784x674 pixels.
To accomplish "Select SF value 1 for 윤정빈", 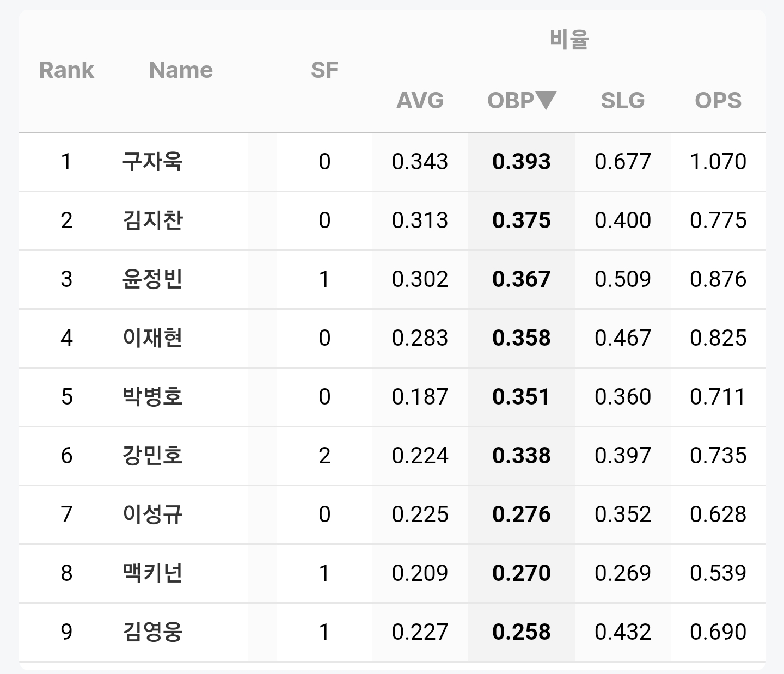I will coord(324,279).
